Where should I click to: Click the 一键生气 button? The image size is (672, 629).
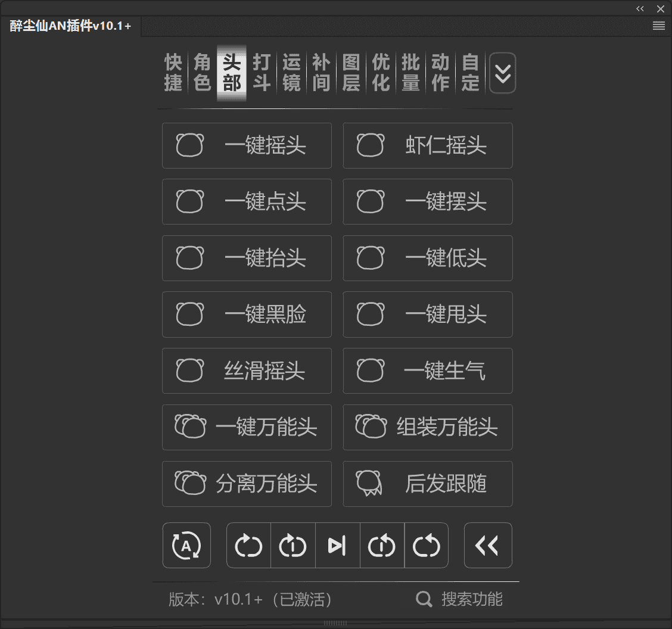[427, 370]
